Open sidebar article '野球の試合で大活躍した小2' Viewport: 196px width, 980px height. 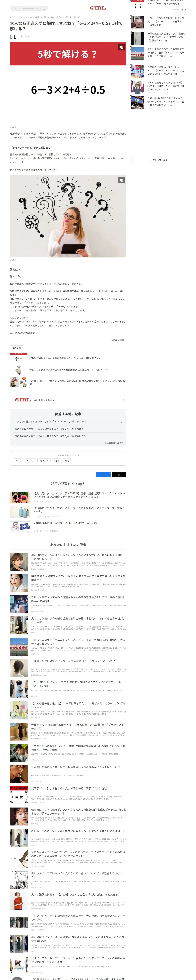[166, 37]
